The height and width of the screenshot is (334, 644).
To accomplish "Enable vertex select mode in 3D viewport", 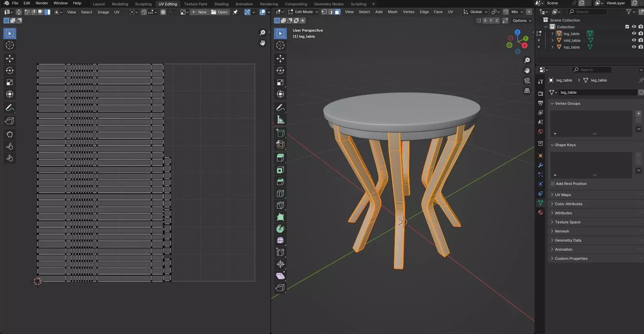I will coord(324,12).
